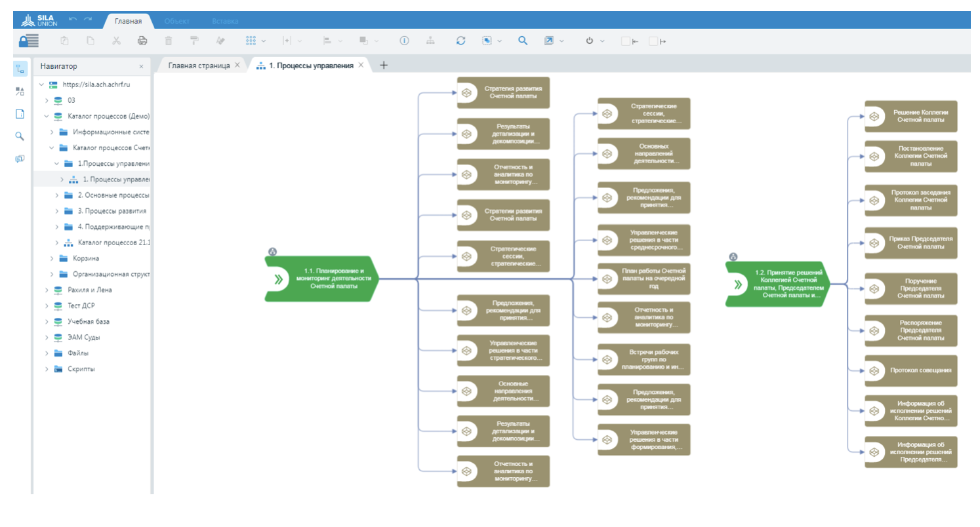
Task: Click the info circle icon in toolbar
Action: [404, 41]
